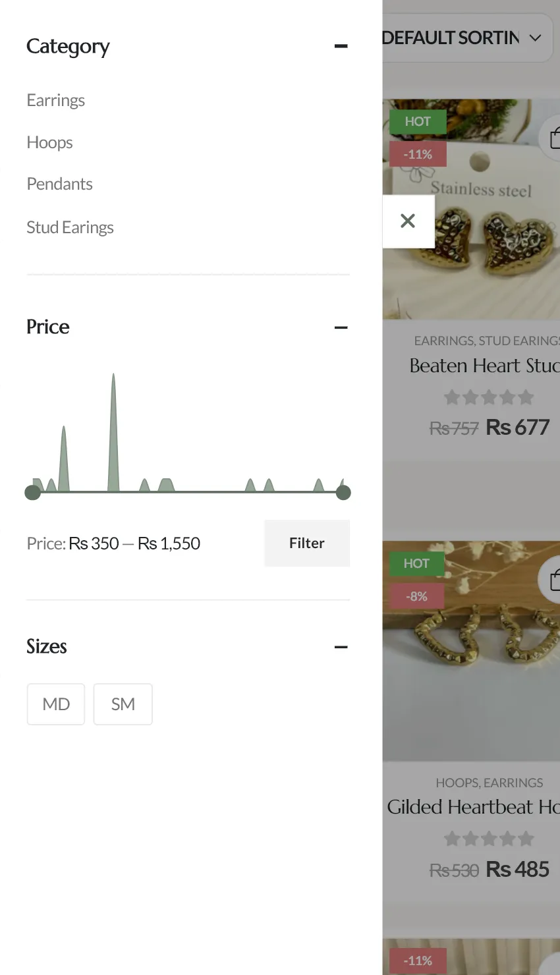Add Beaten Heart Stud to cart icon
The height and width of the screenshot is (975, 560).
tap(553, 138)
